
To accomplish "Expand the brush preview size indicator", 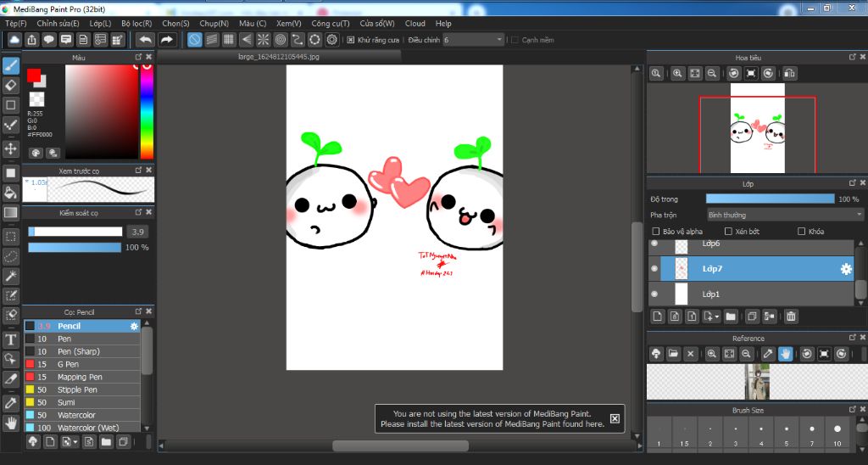I will [x=26, y=182].
